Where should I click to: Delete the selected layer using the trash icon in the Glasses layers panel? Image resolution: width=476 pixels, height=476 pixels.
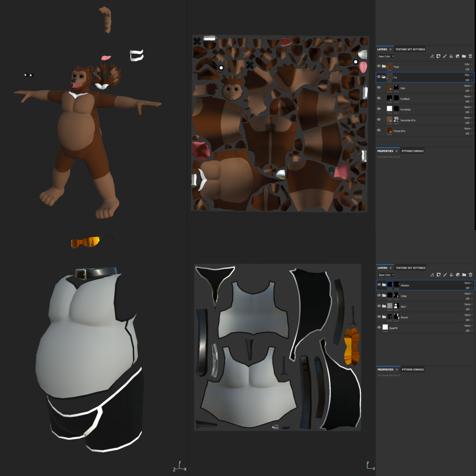pyautogui.click(x=470, y=275)
